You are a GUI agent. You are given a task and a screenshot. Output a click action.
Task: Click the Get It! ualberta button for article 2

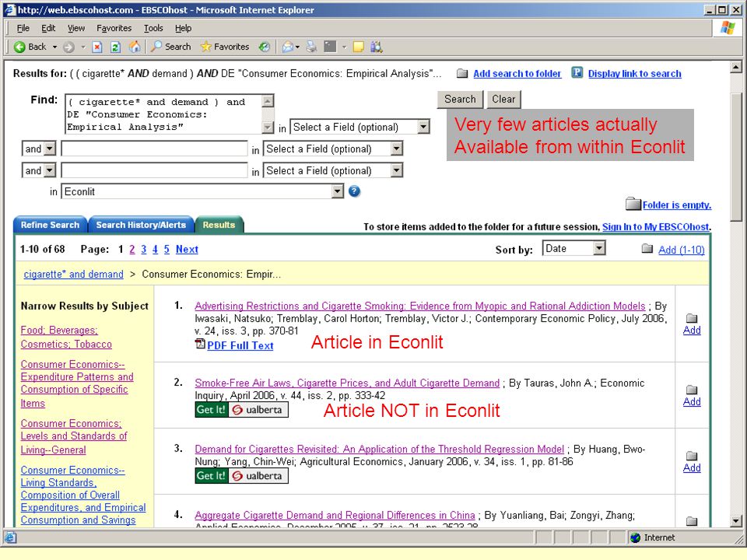point(241,410)
